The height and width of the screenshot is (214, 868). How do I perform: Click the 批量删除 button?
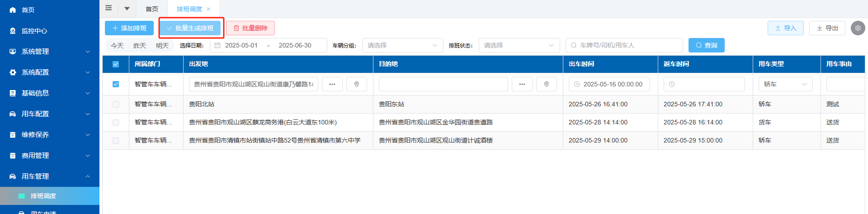click(250, 28)
